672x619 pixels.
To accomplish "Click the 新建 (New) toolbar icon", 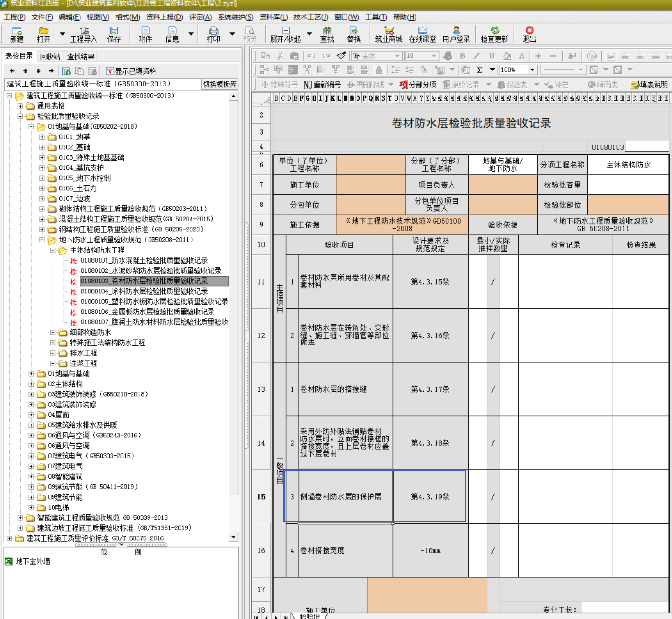I will (17, 34).
